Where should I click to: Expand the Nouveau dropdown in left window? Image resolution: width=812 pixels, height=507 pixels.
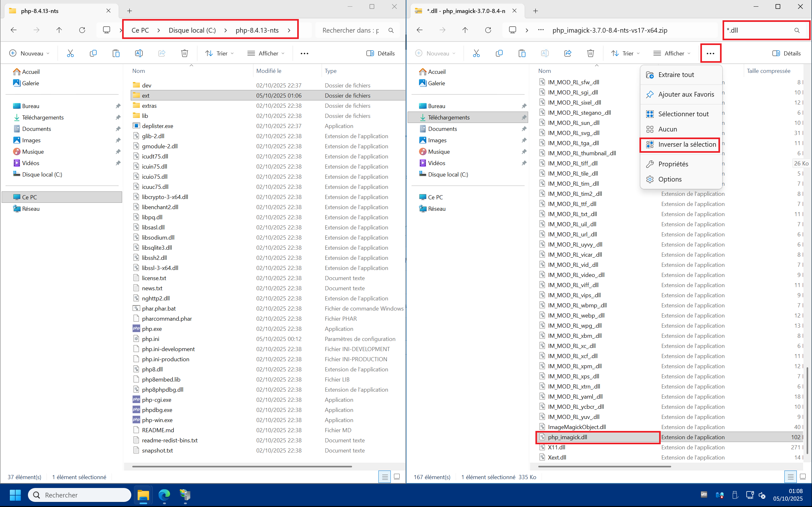point(29,53)
